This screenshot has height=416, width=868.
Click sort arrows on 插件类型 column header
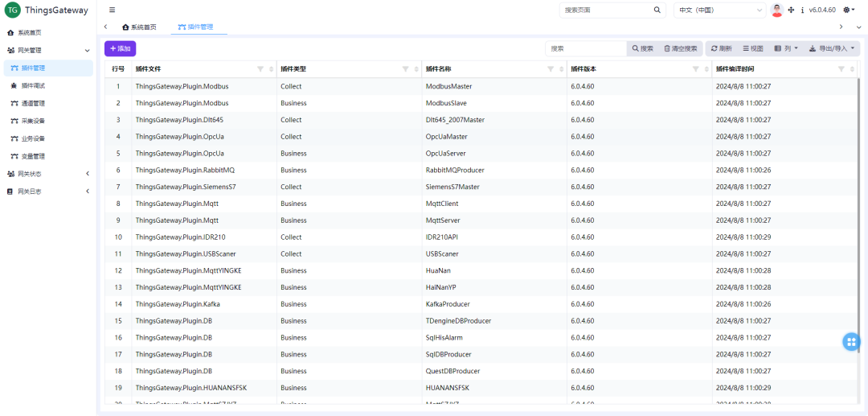point(416,69)
